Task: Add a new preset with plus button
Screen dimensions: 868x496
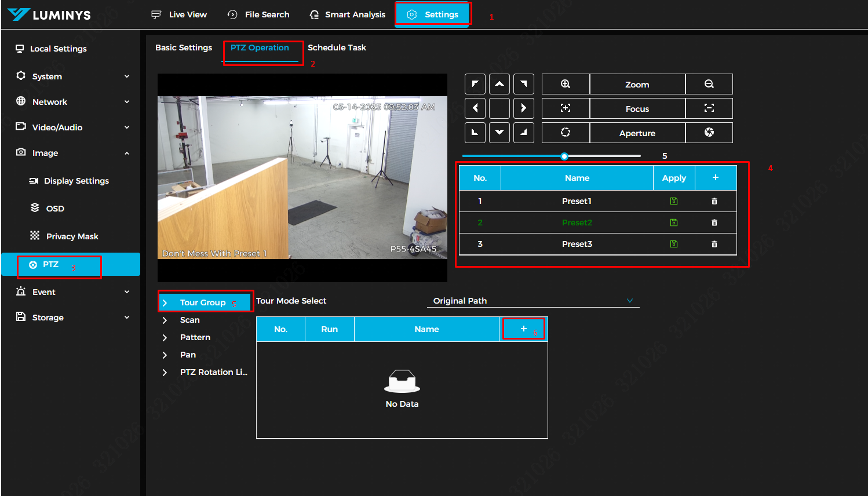Action: coord(716,178)
